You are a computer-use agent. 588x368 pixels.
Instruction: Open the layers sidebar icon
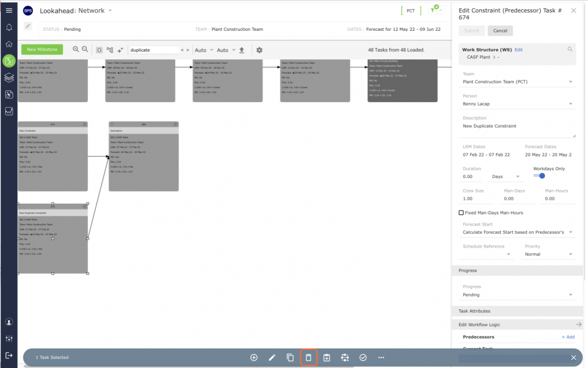9,78
